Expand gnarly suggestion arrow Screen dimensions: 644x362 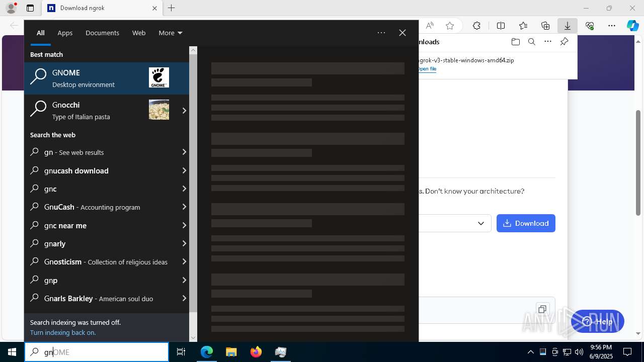pyautogui.click(x=184, y=243)
